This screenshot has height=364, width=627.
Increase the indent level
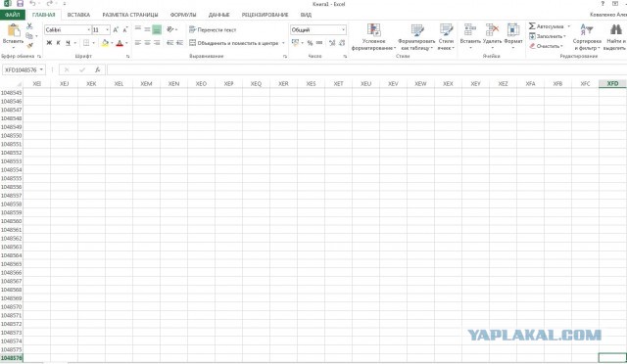coord(179,43)
